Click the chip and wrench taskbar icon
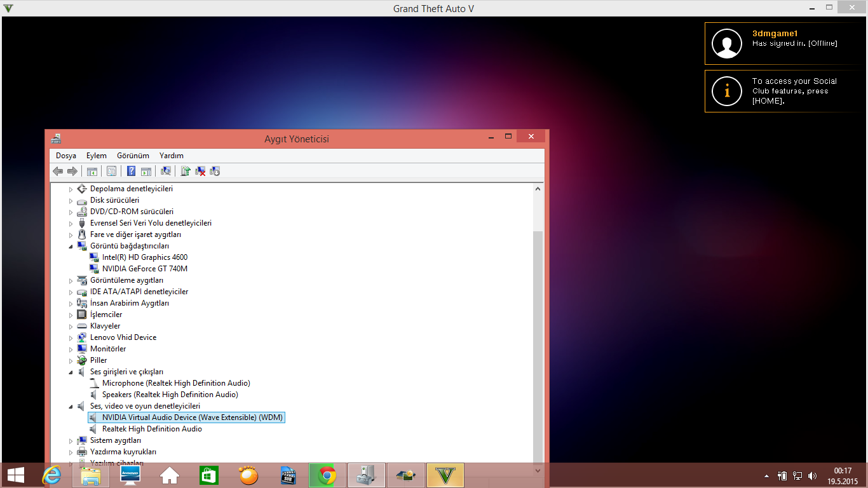868x488 pixels. (406, 475)
